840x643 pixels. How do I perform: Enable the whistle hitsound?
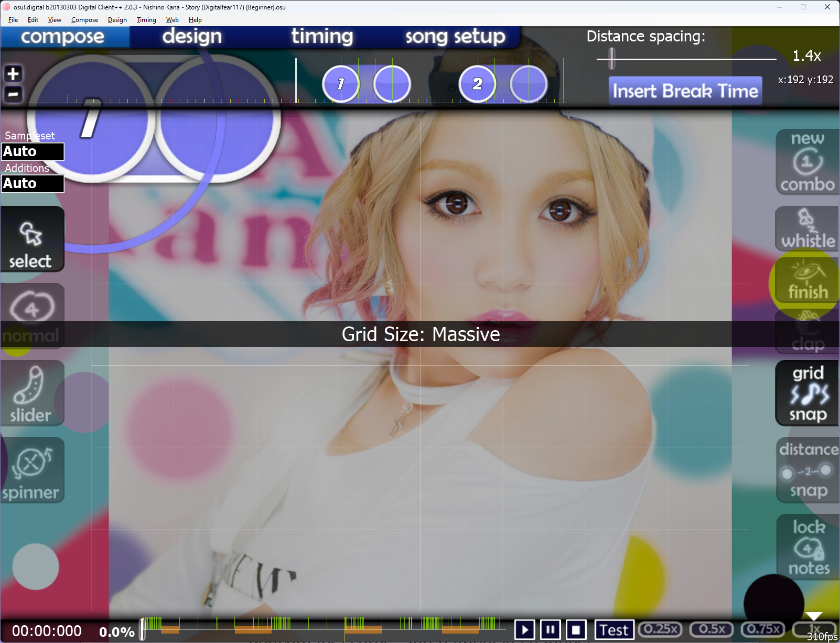pyautogui.click(x=807, y=228)
